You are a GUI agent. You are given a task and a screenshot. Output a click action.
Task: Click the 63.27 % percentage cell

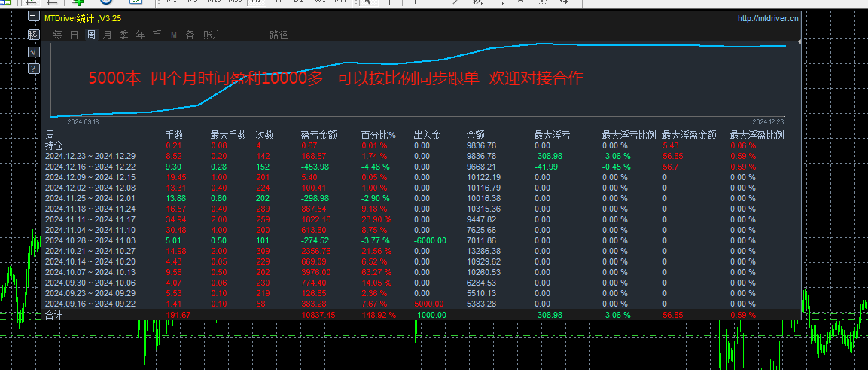pos(376,272)
